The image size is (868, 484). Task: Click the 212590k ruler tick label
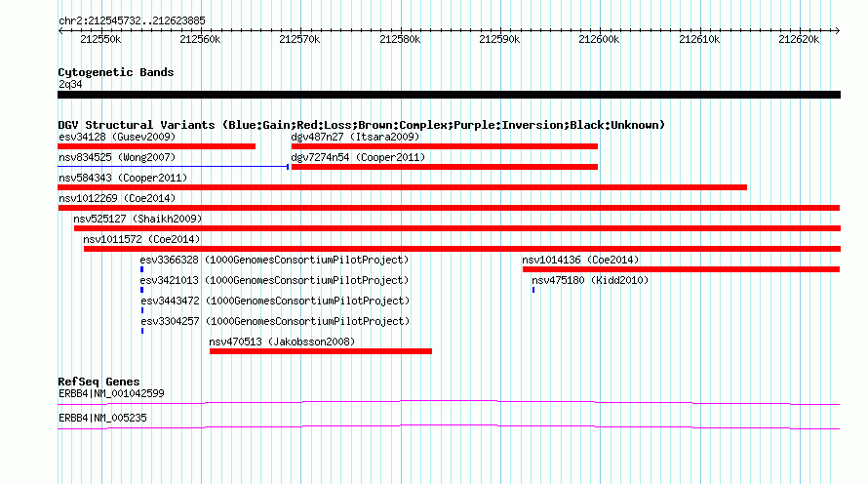pos(500,39)
